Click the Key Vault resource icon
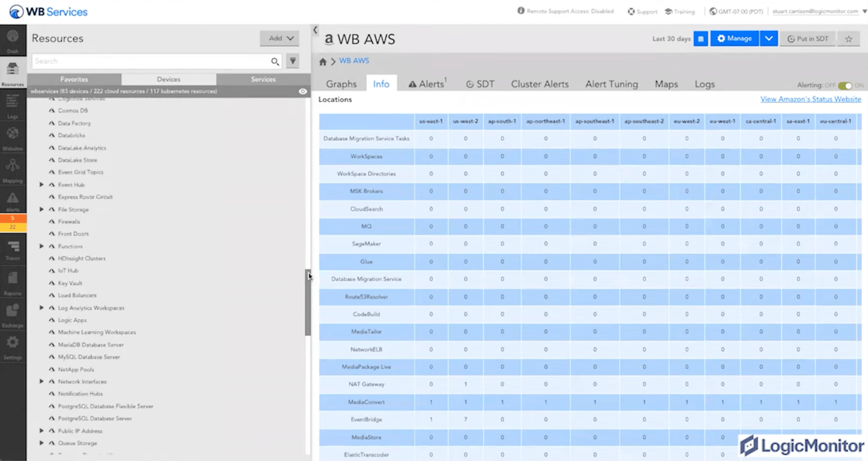The height and width of the screenshot is (461, 868). 52,283
